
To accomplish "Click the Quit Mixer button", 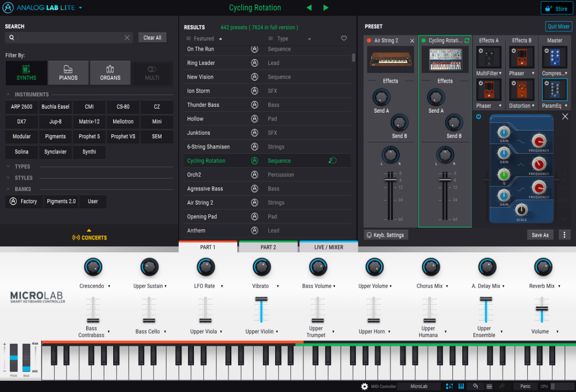I will tap(558, 27).
